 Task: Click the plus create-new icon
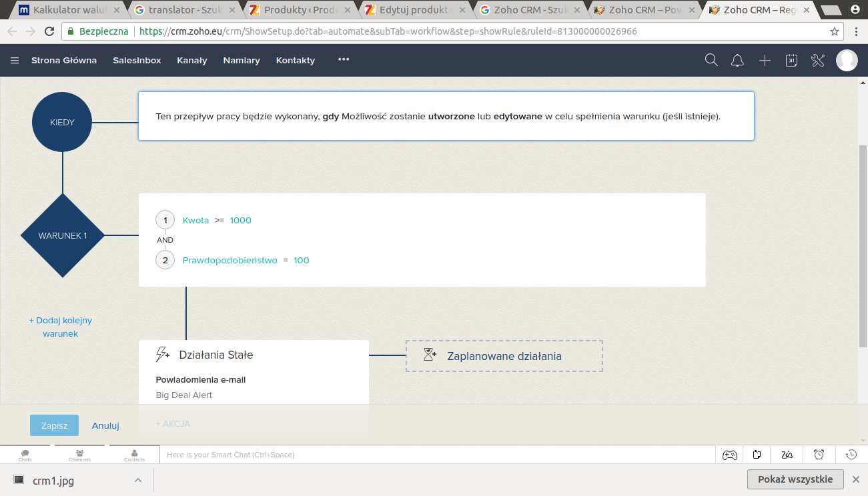pyautogui.click(x=765, y=61)
